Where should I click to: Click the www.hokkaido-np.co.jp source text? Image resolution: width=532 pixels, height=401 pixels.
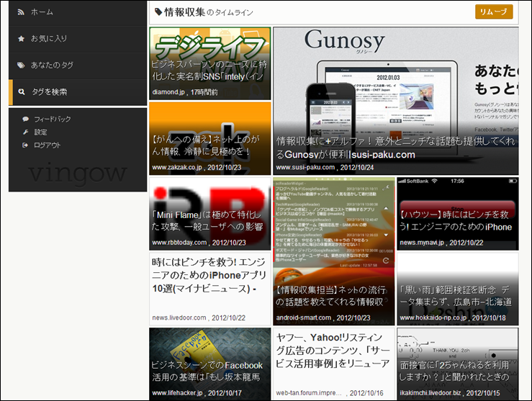coord(433,318)
